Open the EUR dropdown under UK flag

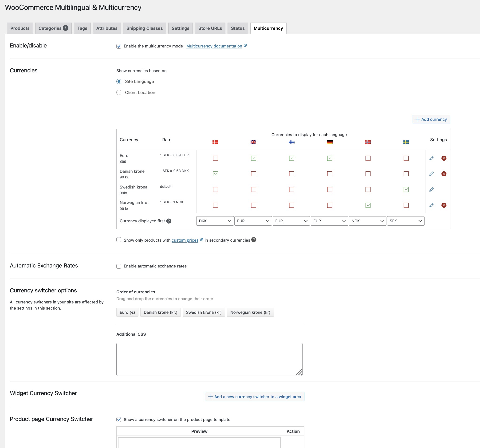[253, 221]
